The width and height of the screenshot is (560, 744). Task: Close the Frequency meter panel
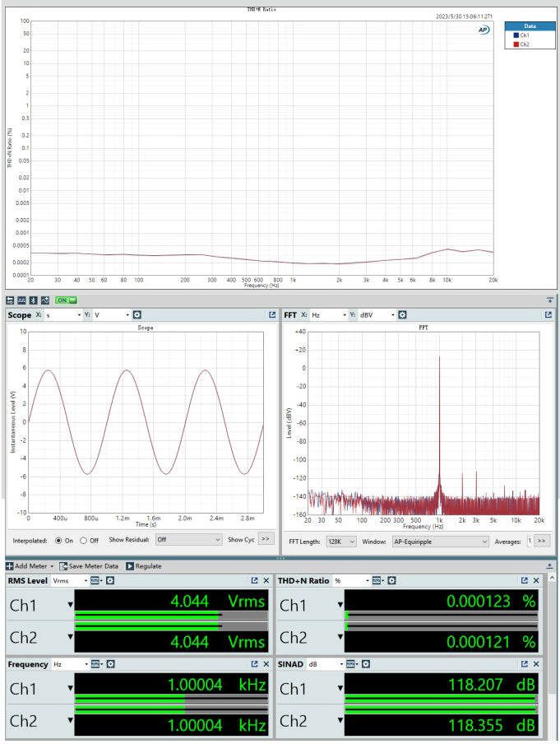point(266,664)
